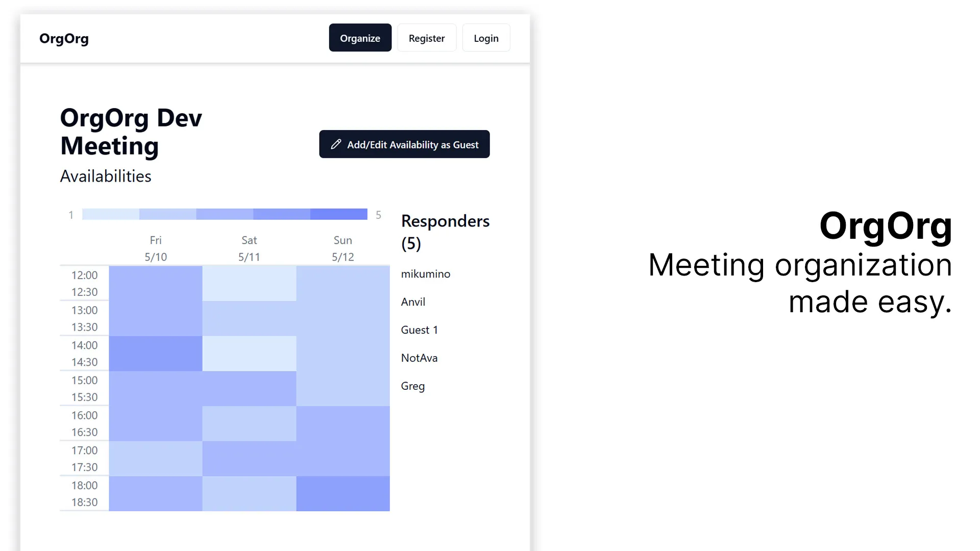The height and width of the screenshot is (551, 980).
Task: Click the availability heatmap color scale slider
Action: click(x=225, y=214)
